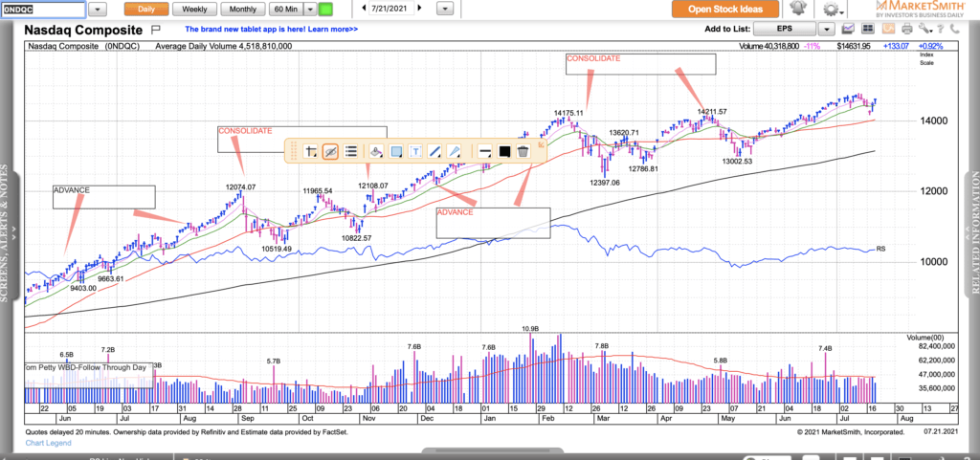The height and width of the screenshot is (460, 980).
Task: Open help question mark icon
Action: pyautogui.click(x=941, y=29)
